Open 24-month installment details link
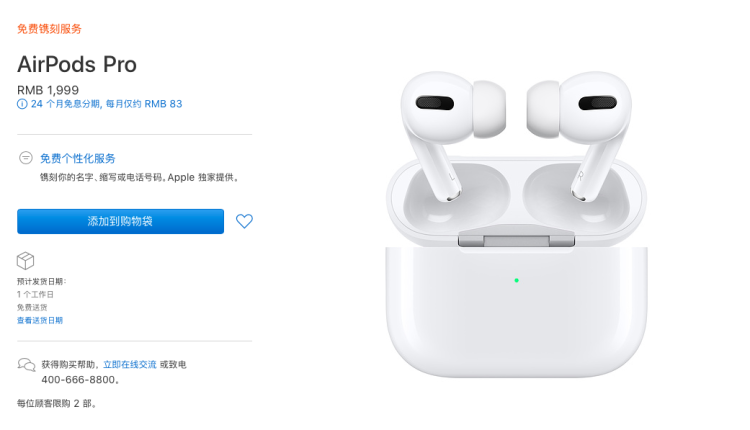 tap(107, 104)
